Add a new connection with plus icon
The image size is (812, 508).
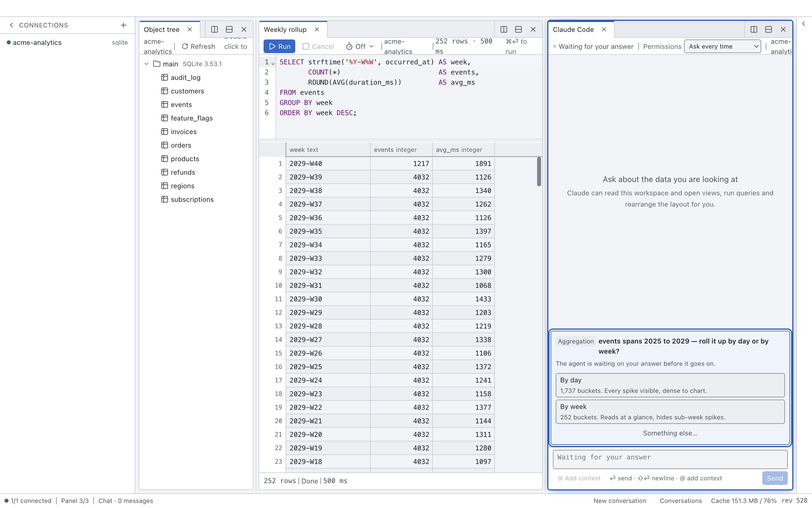tap(123, 25)
